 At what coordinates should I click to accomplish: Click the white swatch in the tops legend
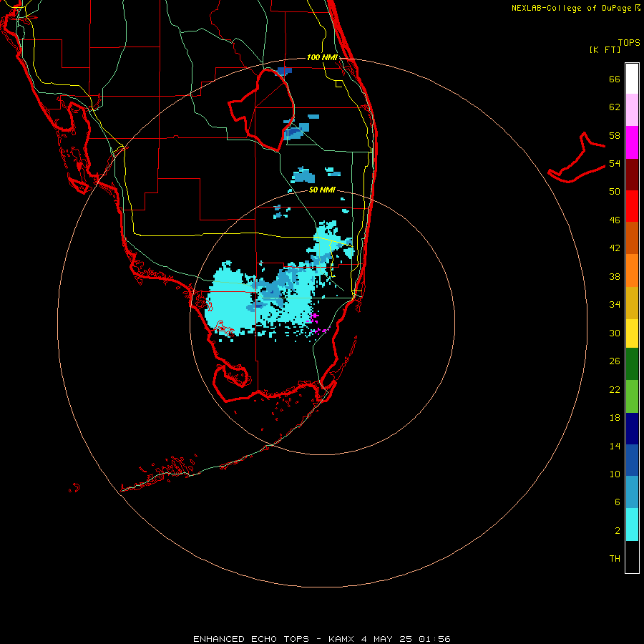point(632,79)
